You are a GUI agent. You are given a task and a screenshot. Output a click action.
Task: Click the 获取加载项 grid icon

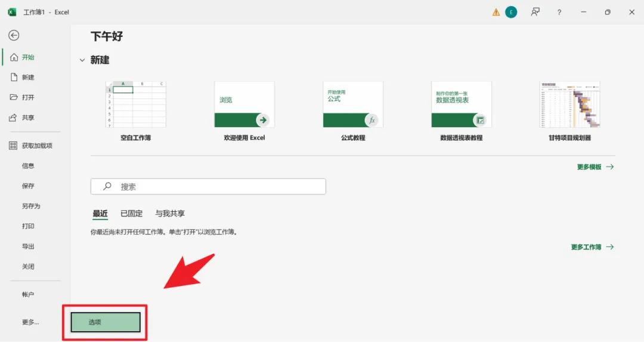click(x=13, y=146)
